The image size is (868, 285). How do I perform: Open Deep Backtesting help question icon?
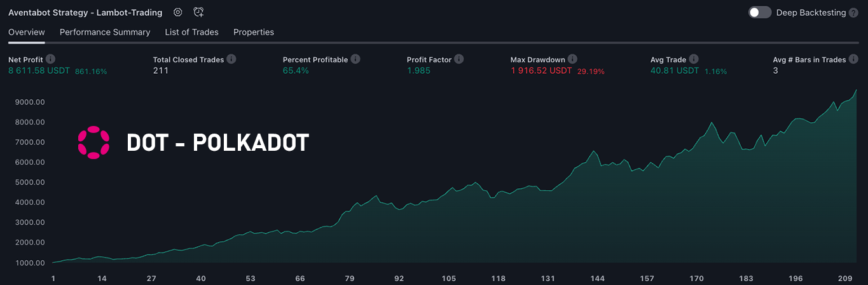(x=853, y=13)
